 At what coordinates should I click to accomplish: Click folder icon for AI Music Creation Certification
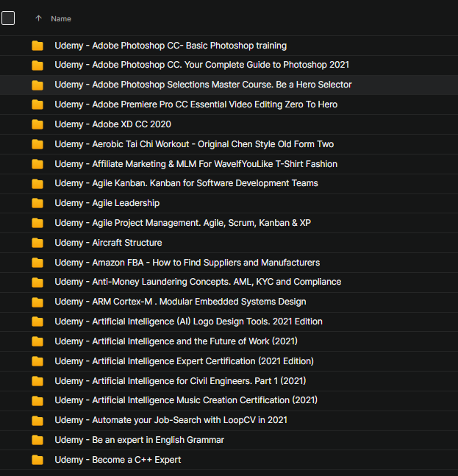tap(37, 401)
